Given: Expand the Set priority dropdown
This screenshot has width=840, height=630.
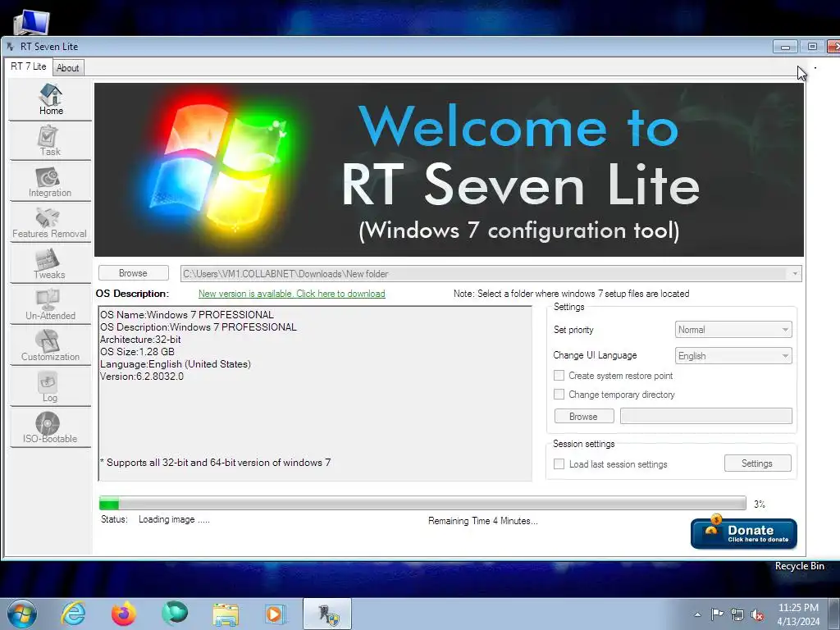Looking at the screenshot, I should click(733, 330).
